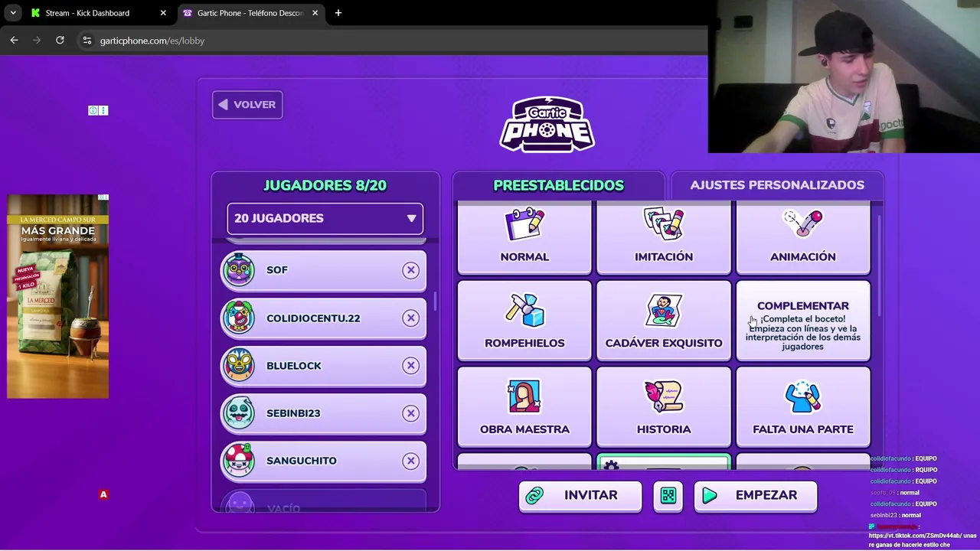Reload the current page
980x551 pixels.
60,41
